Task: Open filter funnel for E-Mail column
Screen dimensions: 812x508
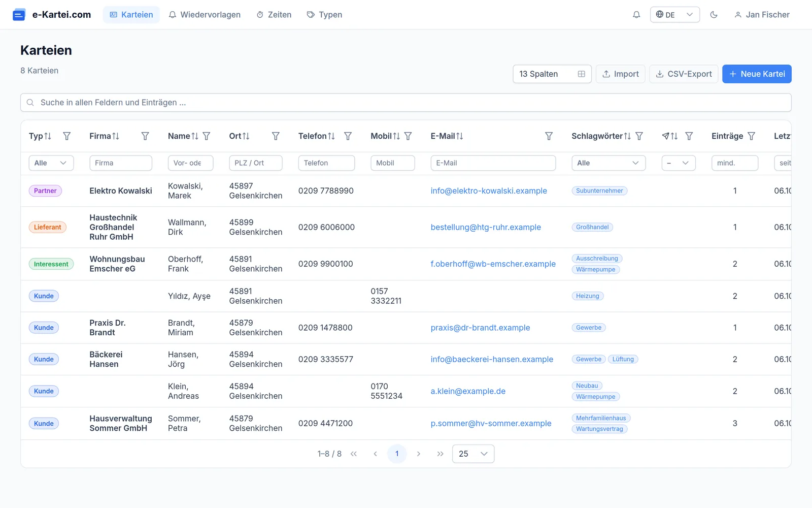Action: [549, 136]
